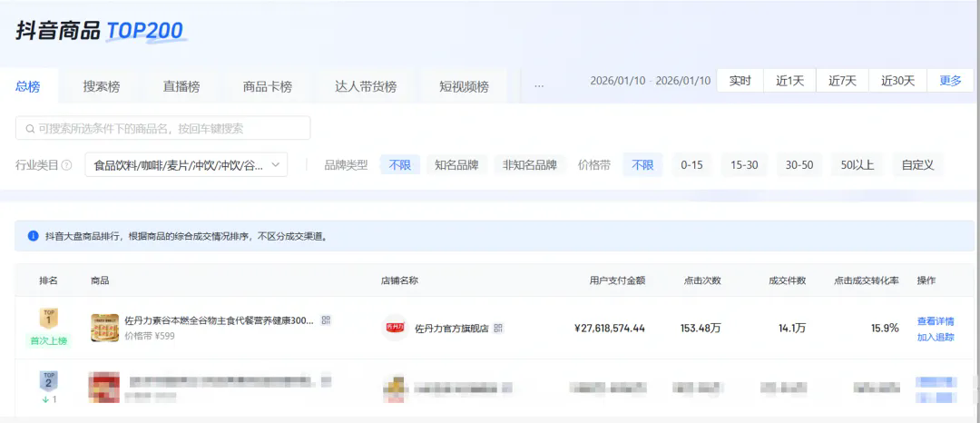Image resolution: width=980 pixels, height=423 pixels.
Task: Expand the hidden tabs ellipsis menu
Action: click(x=539, y=86)
